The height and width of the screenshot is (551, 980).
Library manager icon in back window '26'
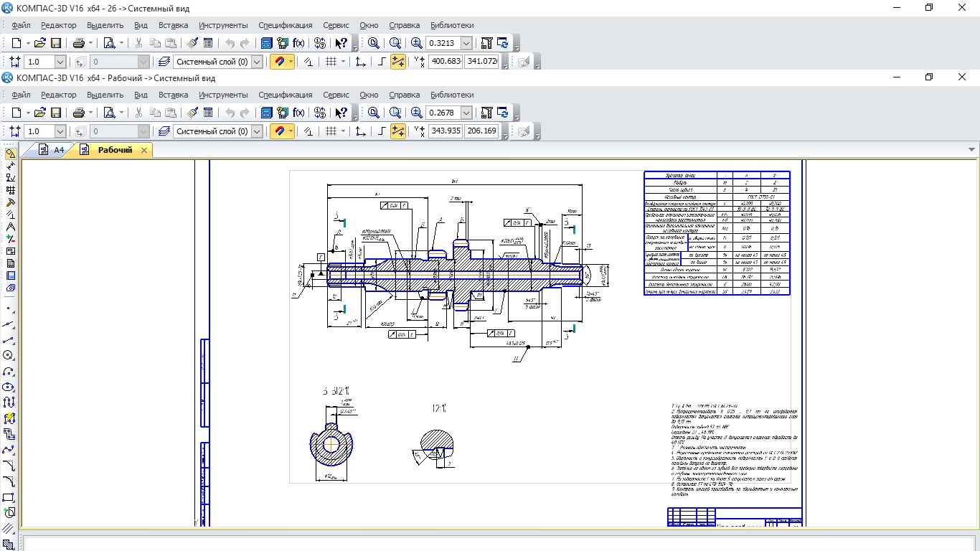click(266, 43)
